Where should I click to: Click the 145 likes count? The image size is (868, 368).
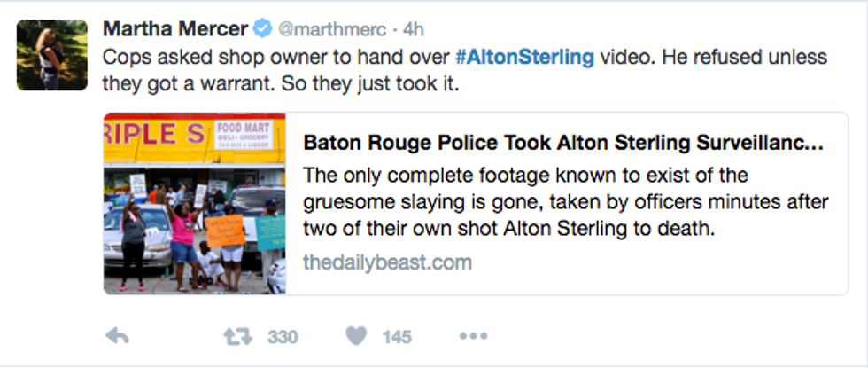397,337
